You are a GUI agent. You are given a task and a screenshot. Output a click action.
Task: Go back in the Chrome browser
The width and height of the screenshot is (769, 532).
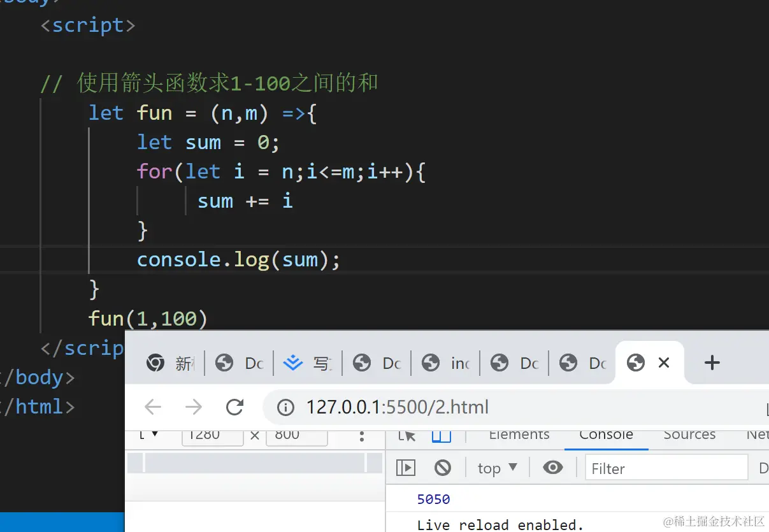(x=153, y=407)
